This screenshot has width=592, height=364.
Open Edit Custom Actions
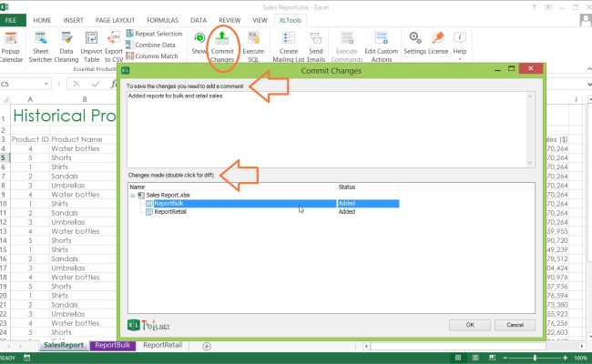382,47
